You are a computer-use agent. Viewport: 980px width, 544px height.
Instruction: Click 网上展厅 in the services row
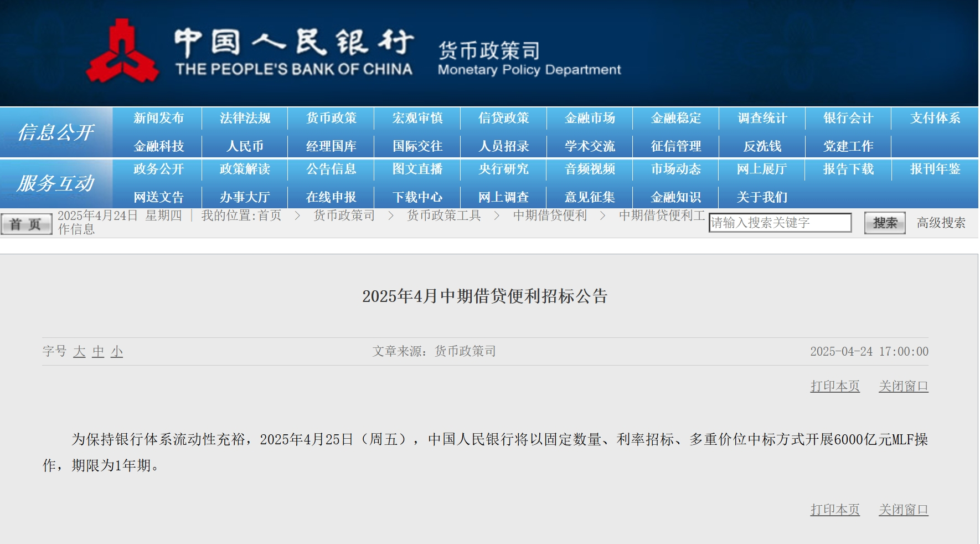(761, 170)
